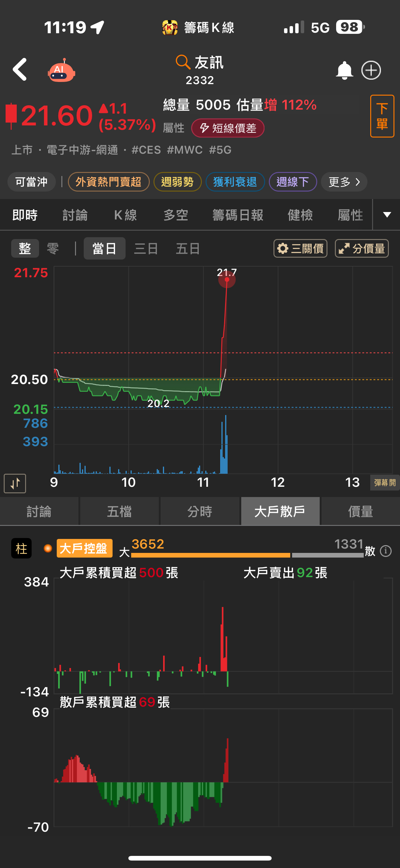The image size is (400, 868).
Task: Tap the 估量增 112% text
Action: click(x=276, y=105)
